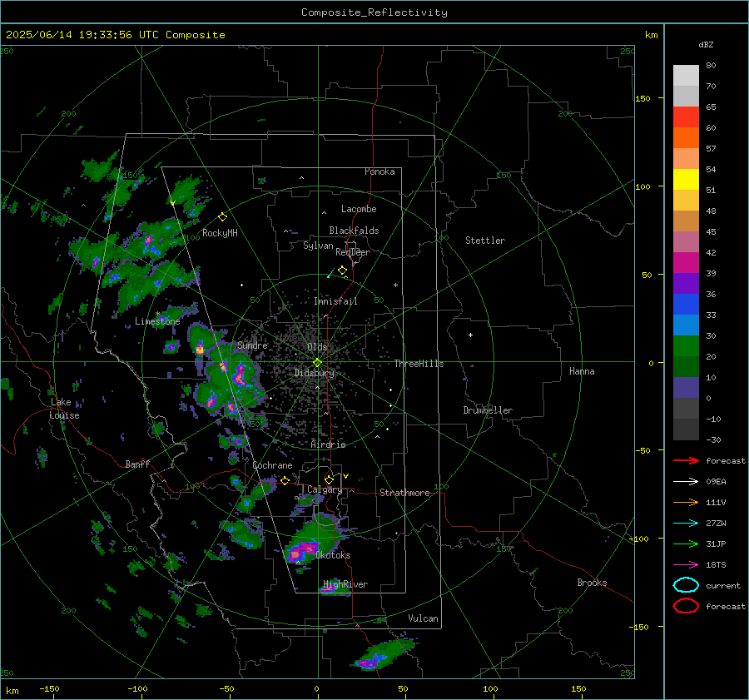Click the Strathmore label
The image size is (749, 700).
click(x=404, y=493)
